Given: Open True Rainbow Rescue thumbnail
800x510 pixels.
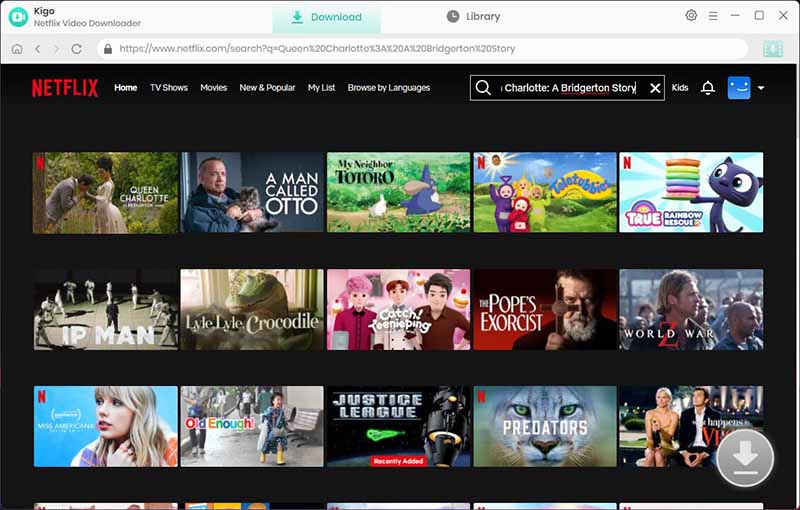Looking at the screenshot, I should [x=691, y=192].
